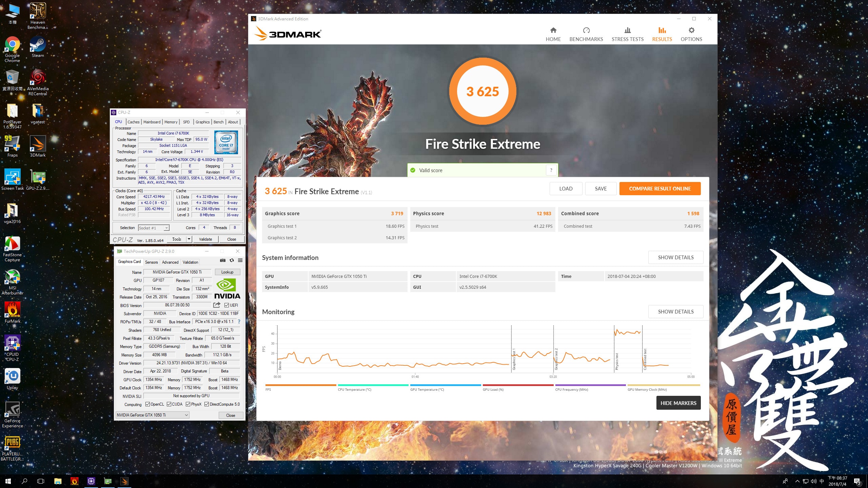The width and height of the screenshot is (868, 488).
Task: Click the Physics test chart marker
Action: tap(617, 361)
